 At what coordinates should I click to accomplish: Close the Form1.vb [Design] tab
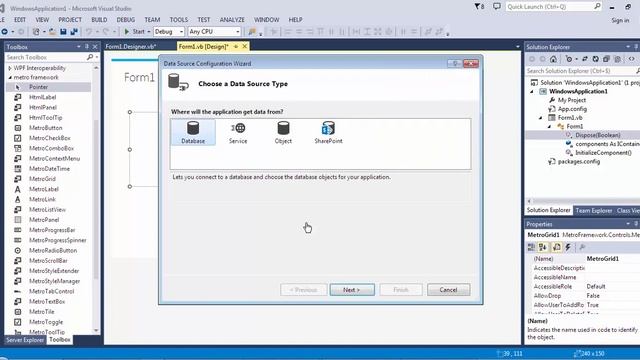[x=244, y=47]
